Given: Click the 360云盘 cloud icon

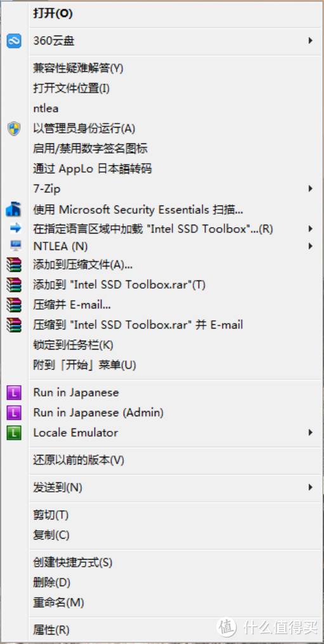Looking at the screenshot, I should tap(14, 41).
